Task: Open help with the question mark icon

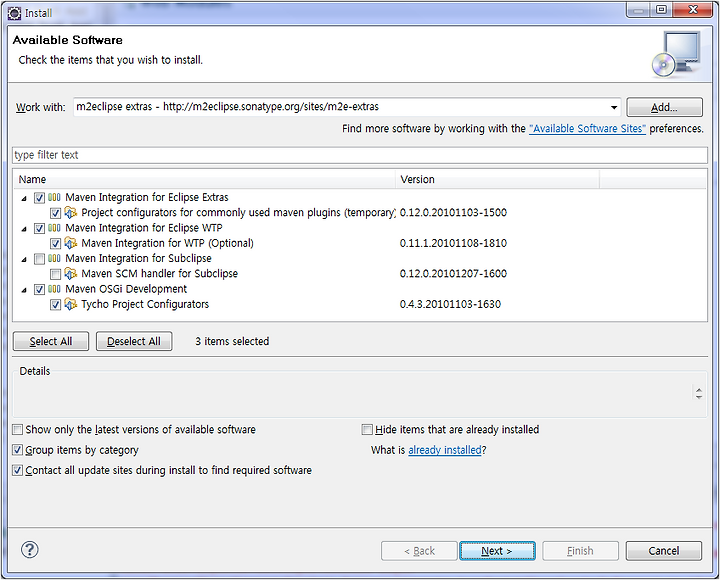Action: tap(30, 550)
